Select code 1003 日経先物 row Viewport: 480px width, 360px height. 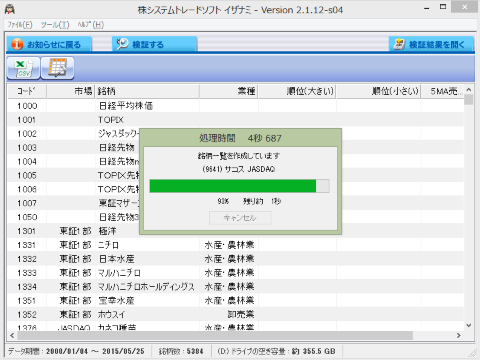[235, 148]
